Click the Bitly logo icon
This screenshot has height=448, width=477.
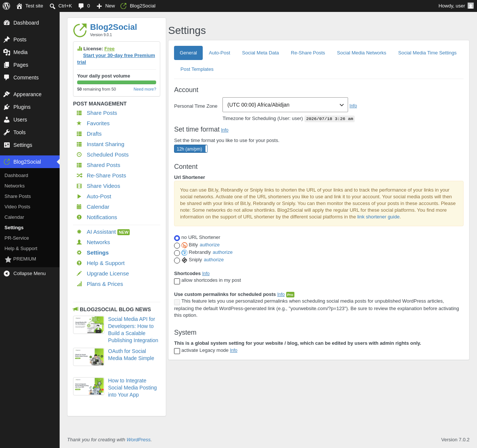coord(184,245)
